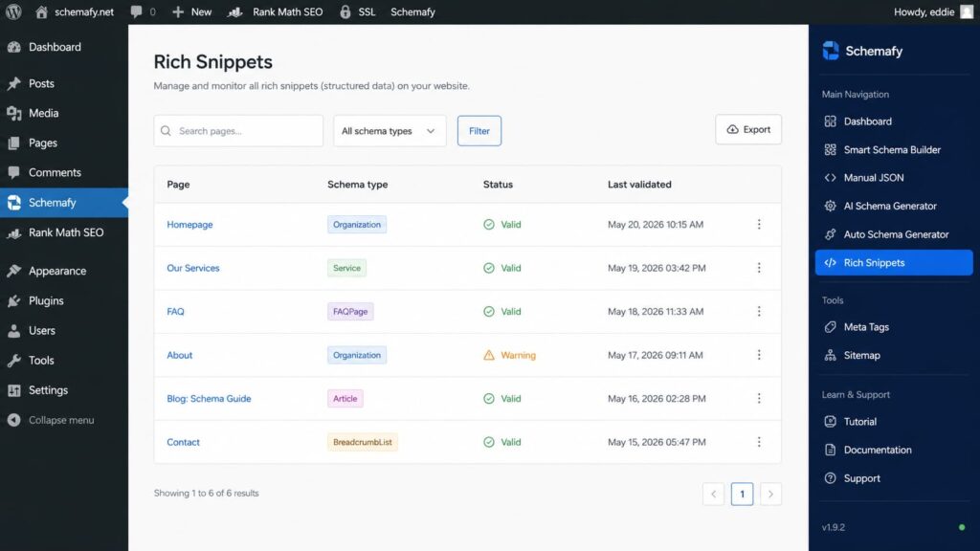Viewport: 980px width, 551px height.
Task: Open Support in right panel
Action: 894,478
